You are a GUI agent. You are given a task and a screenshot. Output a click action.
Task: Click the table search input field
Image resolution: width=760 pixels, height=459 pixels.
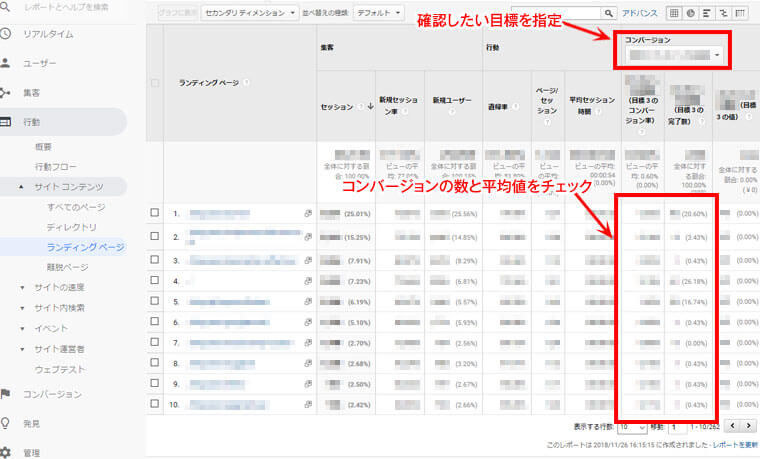pyautogui.click(x=556, y=13)
